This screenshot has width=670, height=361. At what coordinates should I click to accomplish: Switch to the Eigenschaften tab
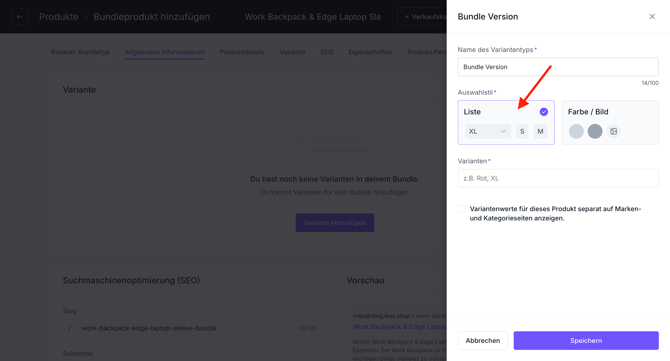pyautogui.click(x=370, y=52)
